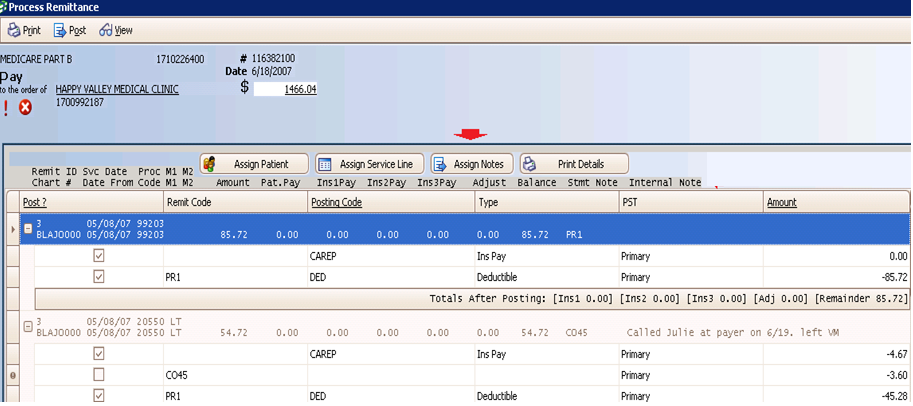
Task: Select the highlighted 99203 service line row
Action: pos(465,229)
